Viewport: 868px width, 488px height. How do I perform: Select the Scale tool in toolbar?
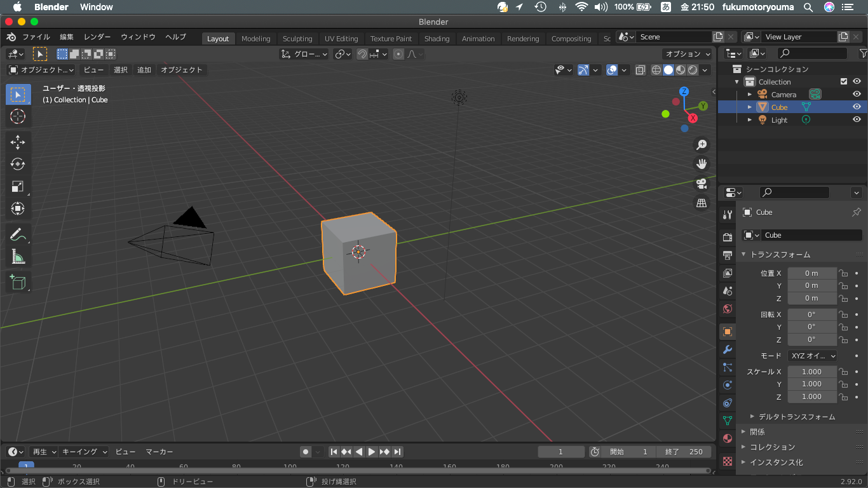[18, 187]
